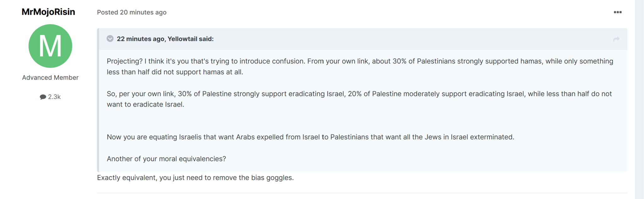Click the gray left border of the quote
The image size is (644, 199).
(98, 100)
